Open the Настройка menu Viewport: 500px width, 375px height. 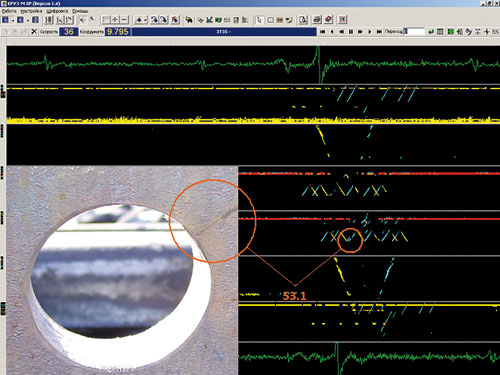(31, 11)
